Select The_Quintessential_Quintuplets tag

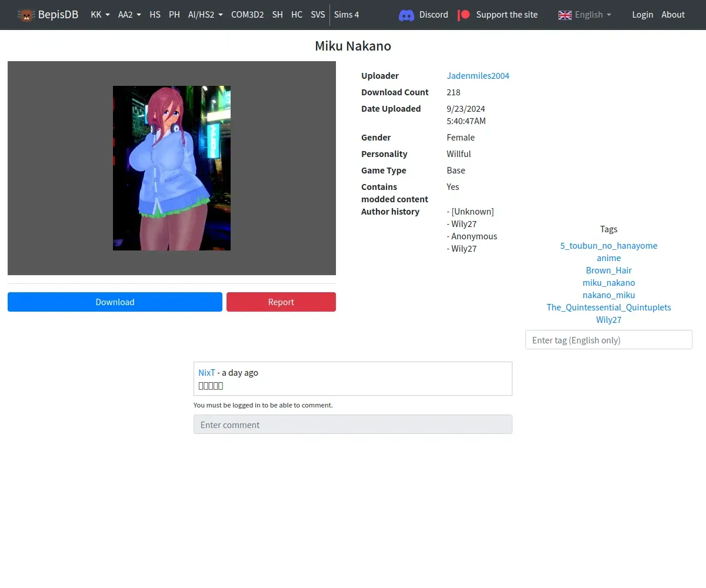609,308
